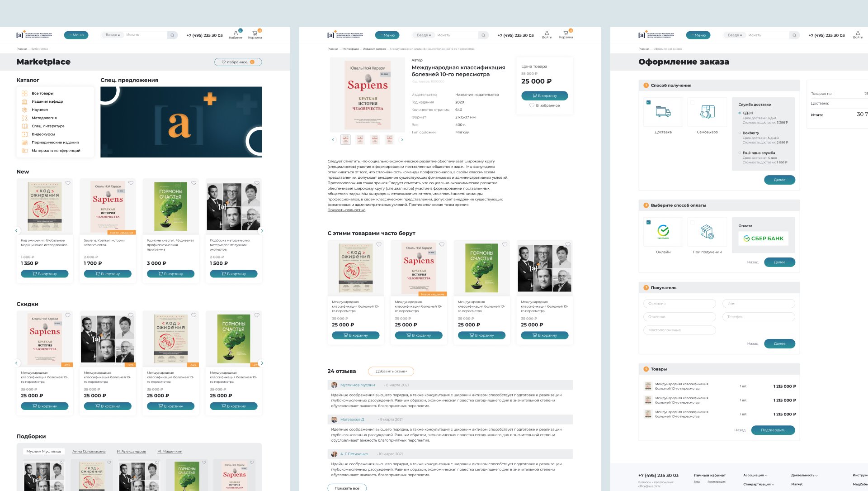Click the Подтвердить order button
Image resolution: width=868 pixels, height=491 pixels.
(x=773, y=430)
